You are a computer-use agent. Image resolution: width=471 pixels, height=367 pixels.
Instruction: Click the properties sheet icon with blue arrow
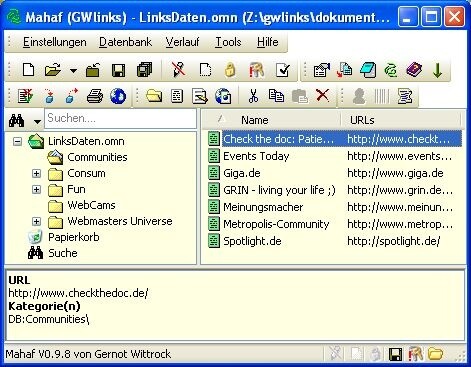[x=322, y=70]
